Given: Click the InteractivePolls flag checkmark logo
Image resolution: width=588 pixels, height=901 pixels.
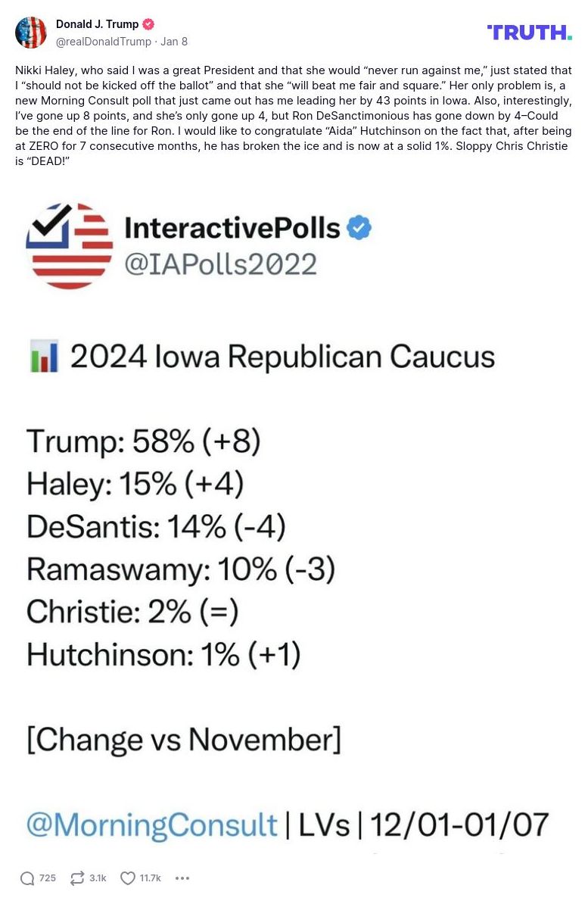Looking at the screenshot, I should [x=70, y=245].
